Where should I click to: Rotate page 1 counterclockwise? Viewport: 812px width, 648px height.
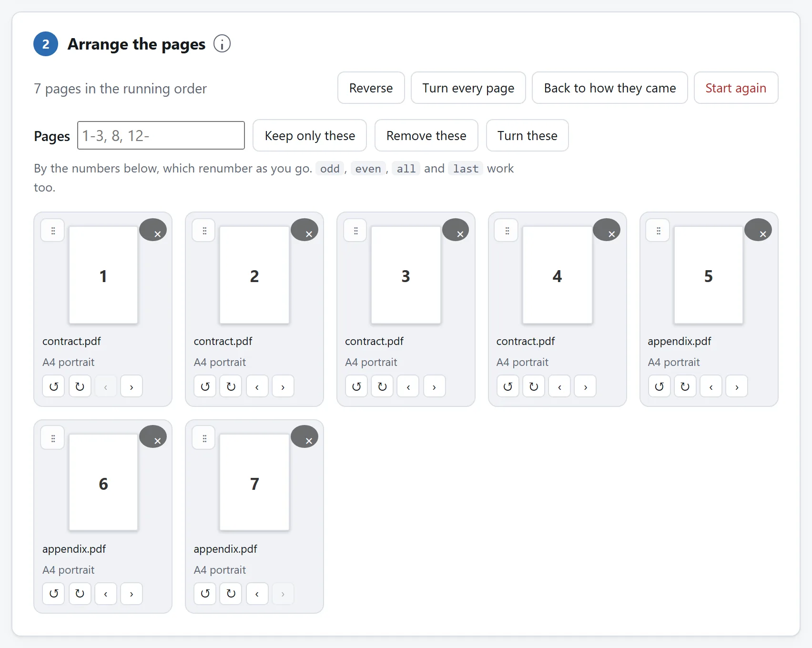click(54, 386)
